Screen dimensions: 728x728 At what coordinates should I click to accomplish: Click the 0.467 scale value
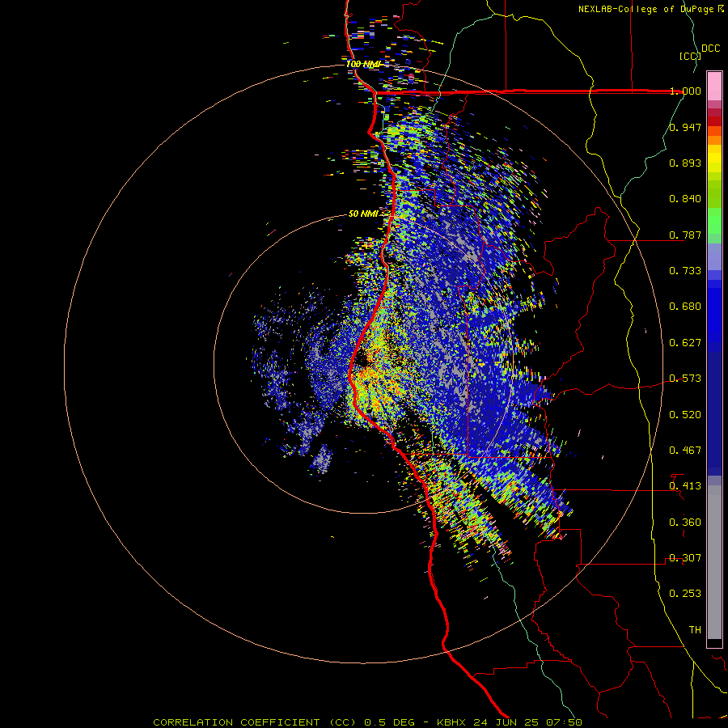point(685,451)
